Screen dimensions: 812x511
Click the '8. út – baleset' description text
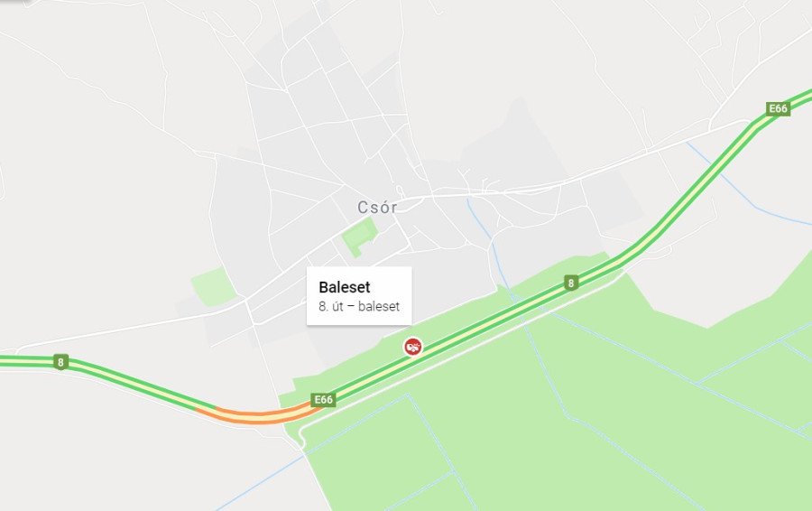click(x=359, y=306)
